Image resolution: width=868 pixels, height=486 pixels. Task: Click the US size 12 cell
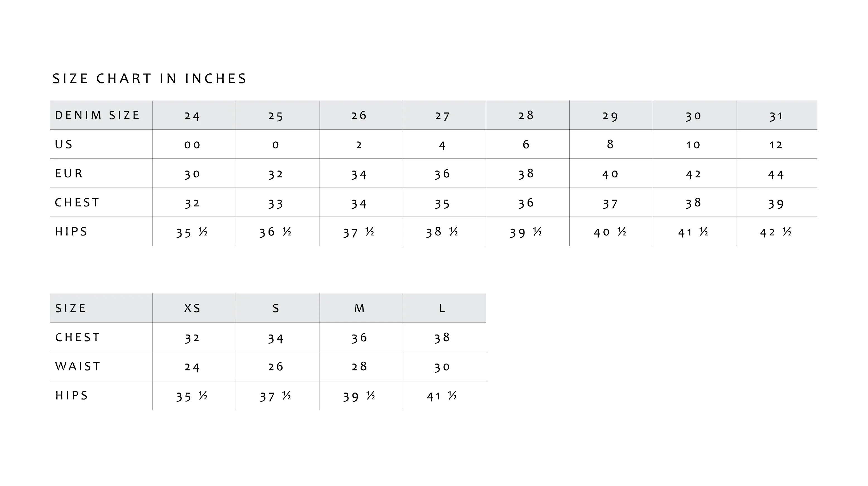click(x=777, y=144)
